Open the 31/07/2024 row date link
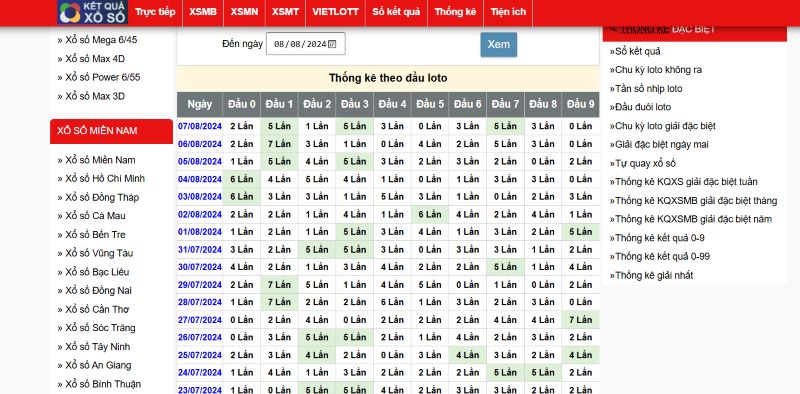This screenshot has width=800, height=394. pos(200,250)
